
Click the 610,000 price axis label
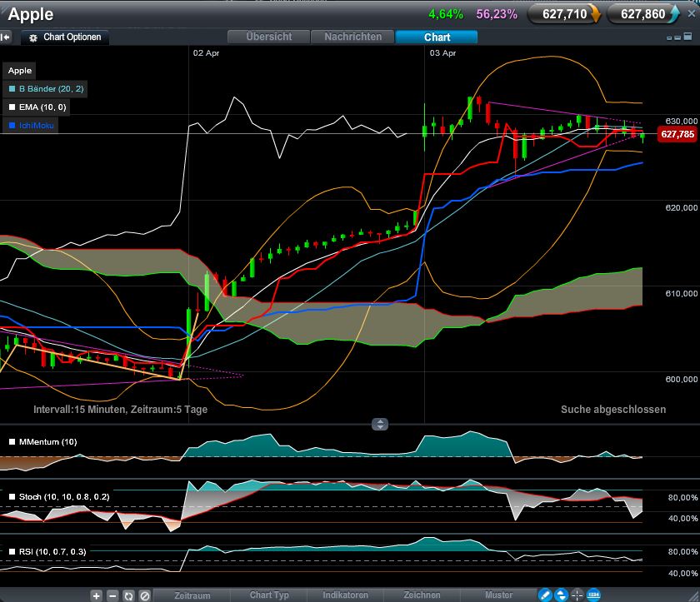(x=682, y=293)
